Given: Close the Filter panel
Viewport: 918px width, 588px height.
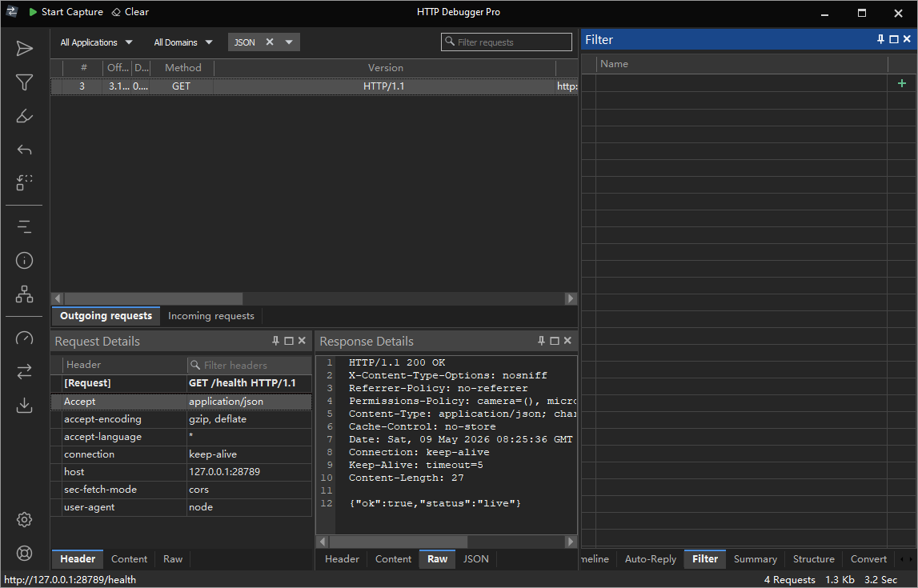Looking at the screenshot, I should pos(907,39).
